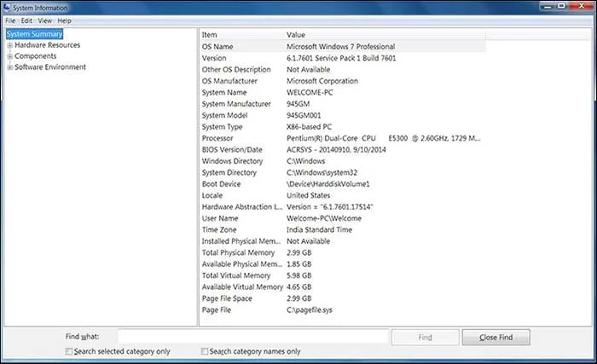Screen dimensions: 597x364
Task: Click the System Information title bar icon
Action: tap(7, 7)
